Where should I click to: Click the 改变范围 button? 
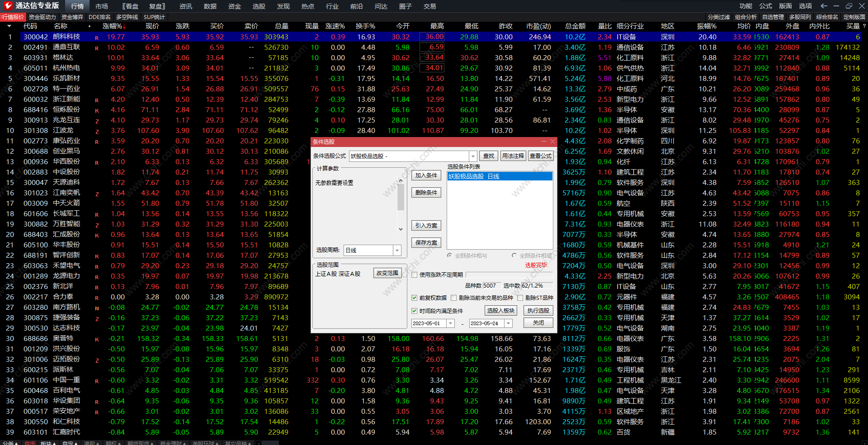(387, 273)
